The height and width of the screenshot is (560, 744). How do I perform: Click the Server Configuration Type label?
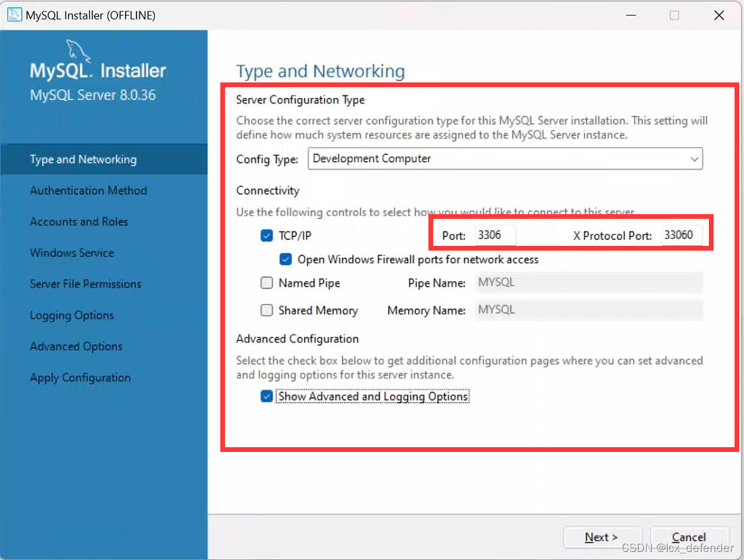tap(300, 100)
